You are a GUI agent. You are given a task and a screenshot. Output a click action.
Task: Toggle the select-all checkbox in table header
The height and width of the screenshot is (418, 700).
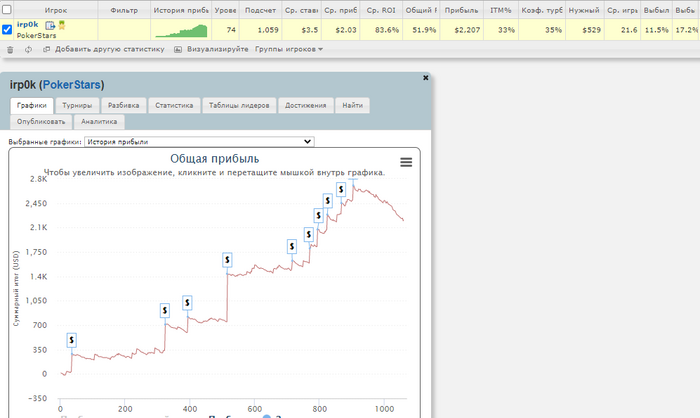[7, 9]
